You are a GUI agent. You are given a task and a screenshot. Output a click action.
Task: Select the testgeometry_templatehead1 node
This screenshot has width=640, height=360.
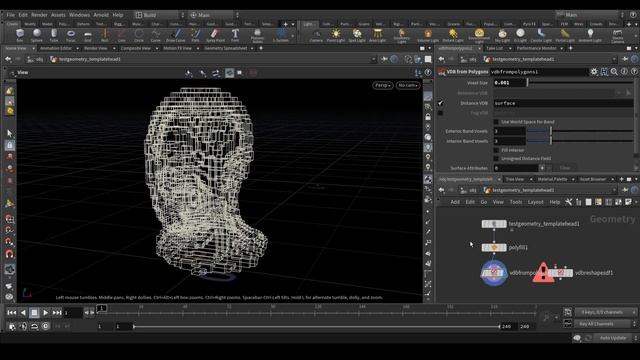pos(494,224)
